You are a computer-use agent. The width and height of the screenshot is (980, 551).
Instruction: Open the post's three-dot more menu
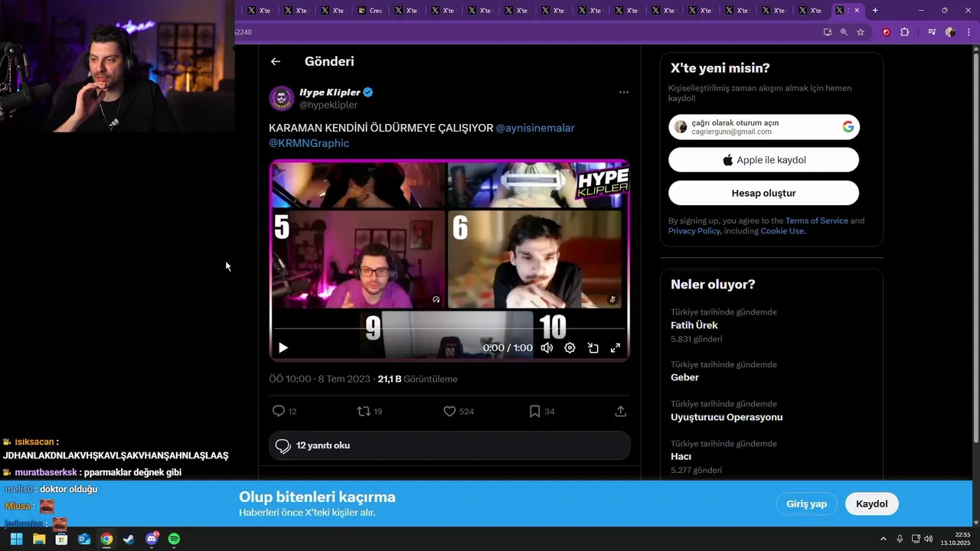624,92
